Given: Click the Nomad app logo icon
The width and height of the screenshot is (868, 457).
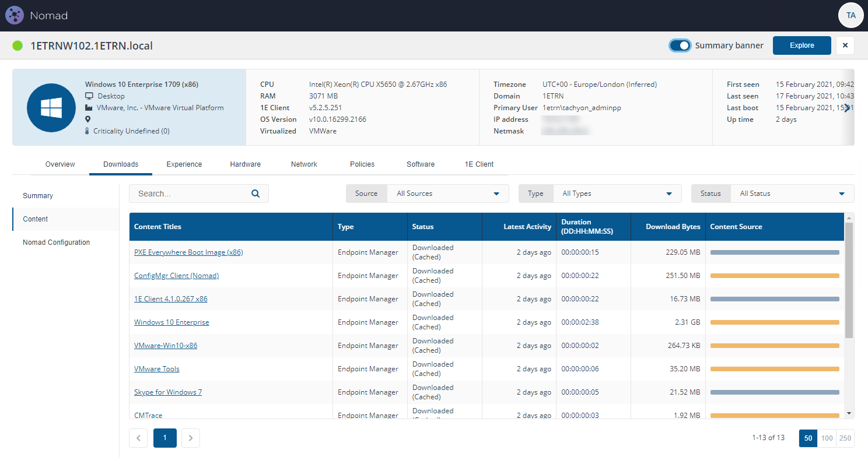Looking at the screenshot, I should pos(14,15).
